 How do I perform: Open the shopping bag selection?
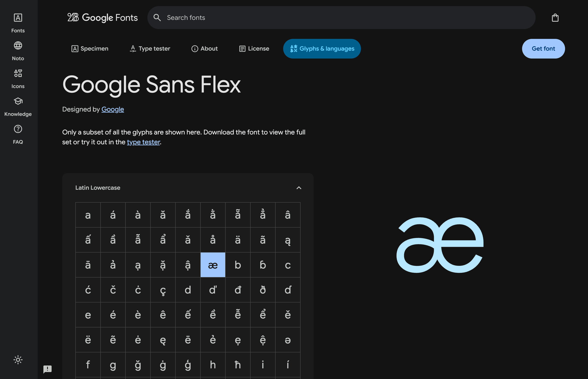(555, 18)
